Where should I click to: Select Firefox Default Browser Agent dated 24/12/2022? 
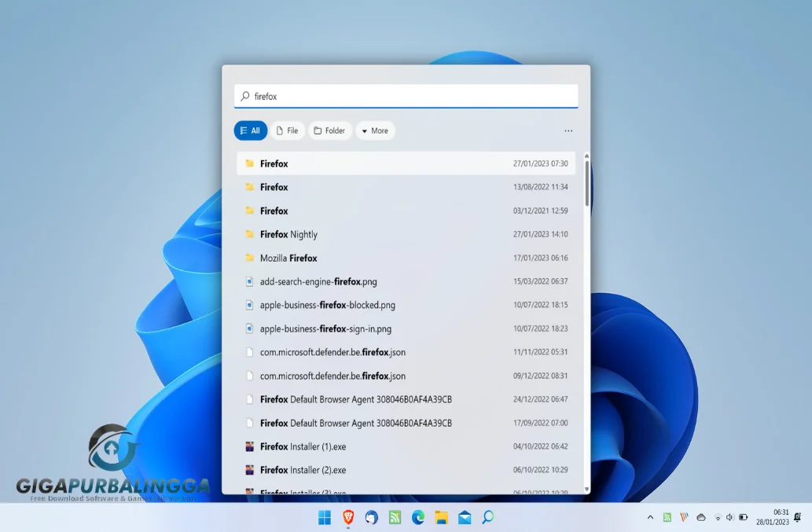406,399
